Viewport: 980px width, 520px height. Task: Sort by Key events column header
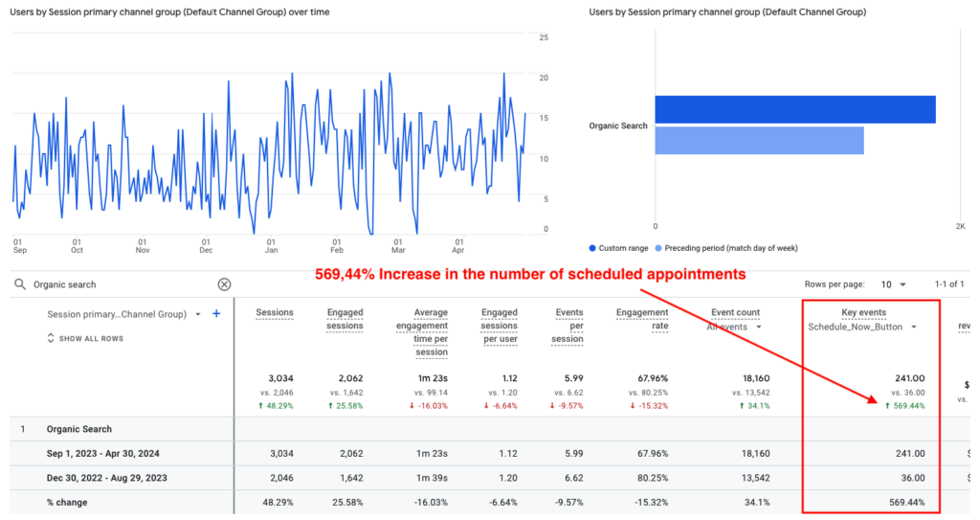click(864, 312)
